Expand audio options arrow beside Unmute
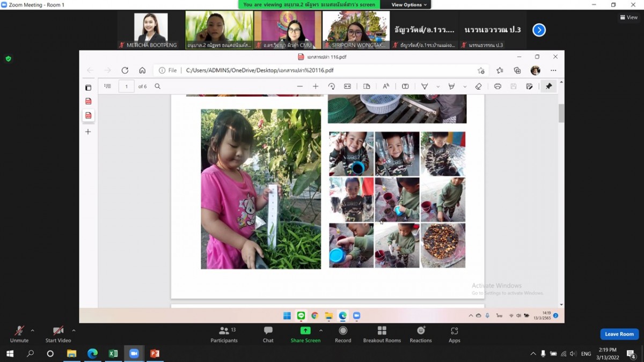This screenshot has width=644, height=362. (32, 330)
